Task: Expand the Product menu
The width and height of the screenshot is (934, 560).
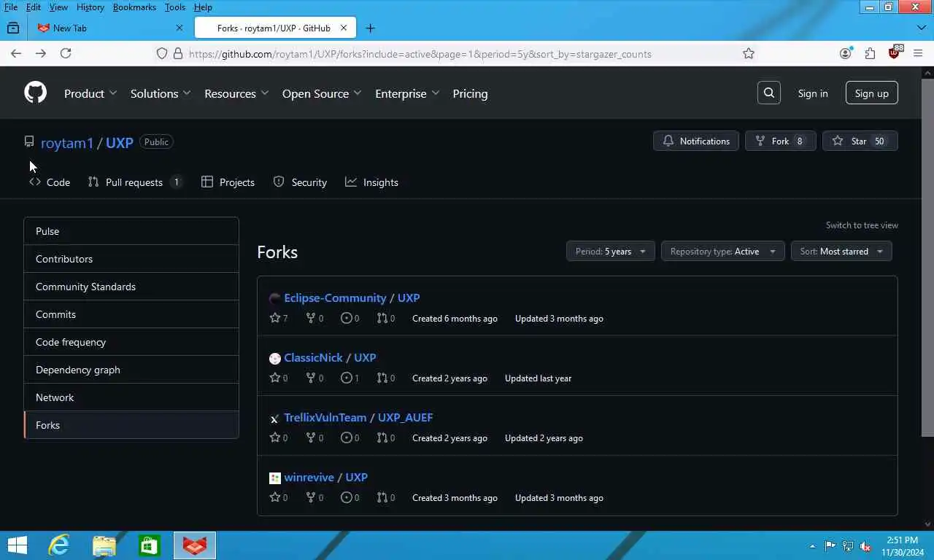Action: pos(90,93)
